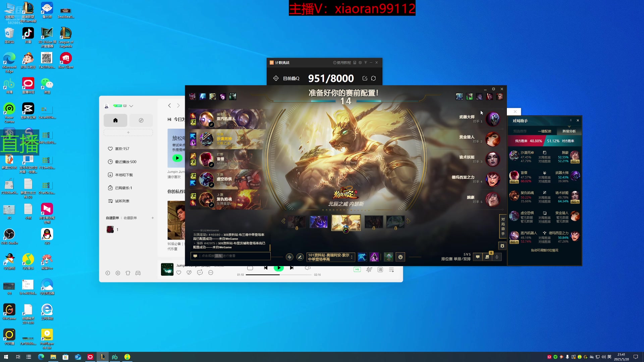Image resolution: width=644 pixels, height=362 pixels.
Task: Close the 对局助手 panel
Action: click(x=578, y=121)
